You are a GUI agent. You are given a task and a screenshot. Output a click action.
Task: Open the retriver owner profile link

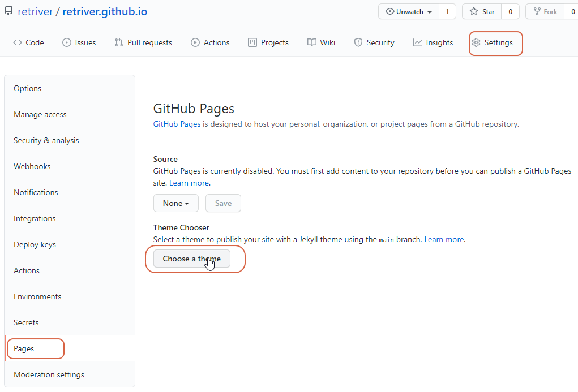(x=36, y=11)
